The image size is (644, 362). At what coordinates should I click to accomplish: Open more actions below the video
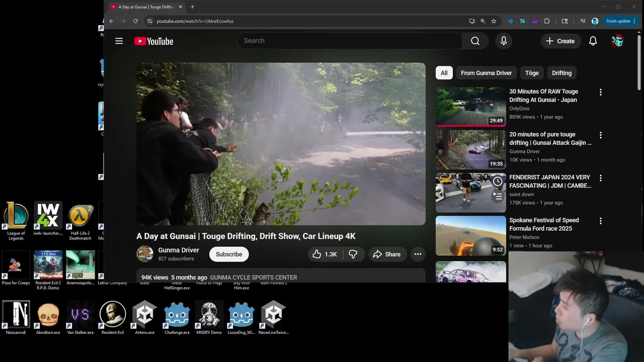pyautogui.click(x=418, y=254)
